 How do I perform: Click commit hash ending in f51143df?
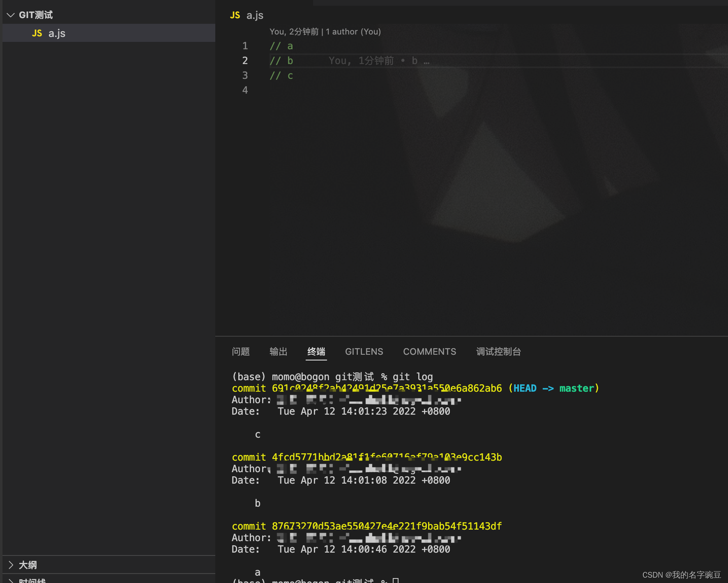tap(387, 526)
